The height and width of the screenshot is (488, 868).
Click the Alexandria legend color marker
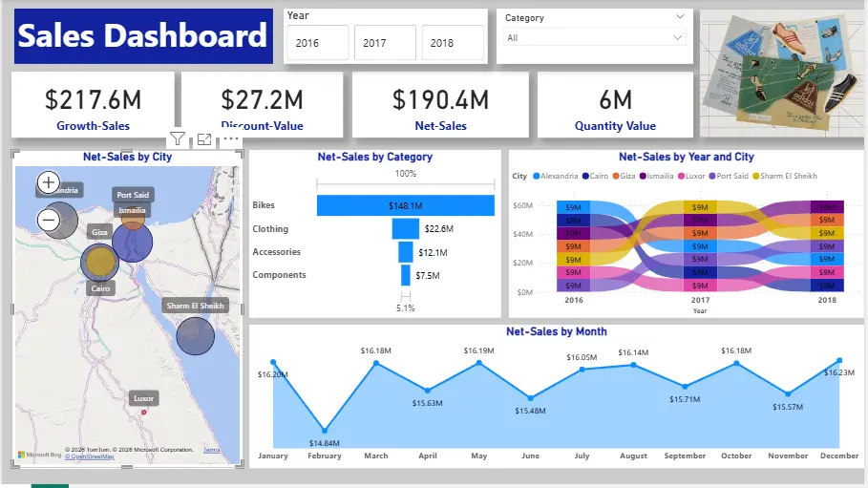pos(536,176)
